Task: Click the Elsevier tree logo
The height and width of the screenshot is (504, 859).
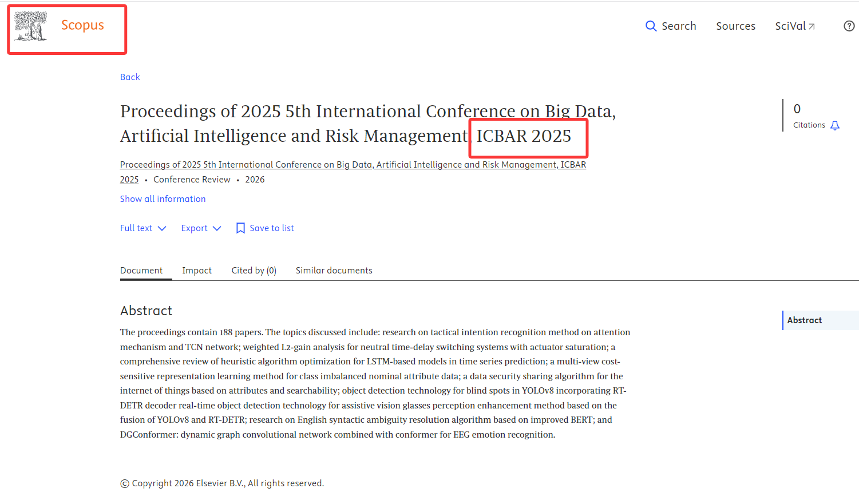Action: 31,26
